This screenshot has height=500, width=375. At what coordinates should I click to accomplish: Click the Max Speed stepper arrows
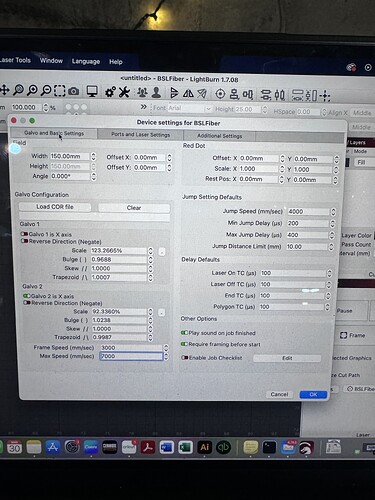[166, 356]
